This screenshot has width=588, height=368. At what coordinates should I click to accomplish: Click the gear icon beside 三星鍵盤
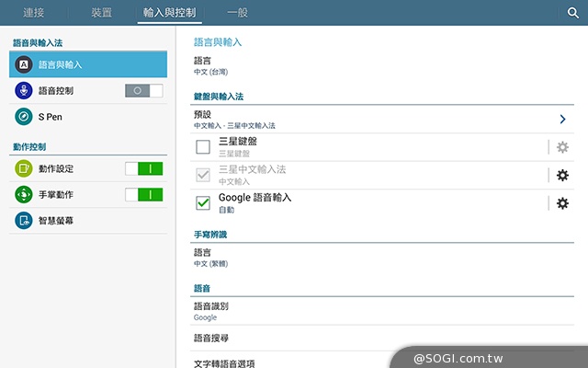click(x=562, y=147)
